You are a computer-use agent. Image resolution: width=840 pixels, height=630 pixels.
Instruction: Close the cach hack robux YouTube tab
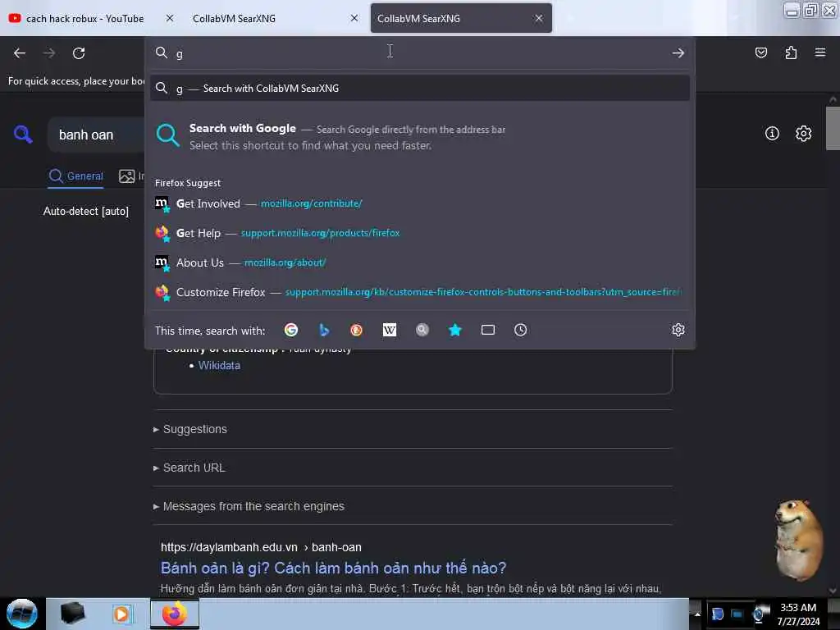(170, 18)
